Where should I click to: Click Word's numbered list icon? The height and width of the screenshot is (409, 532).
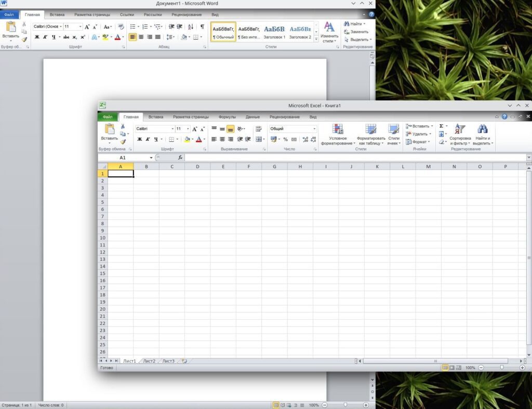click(x=145, y=27)
